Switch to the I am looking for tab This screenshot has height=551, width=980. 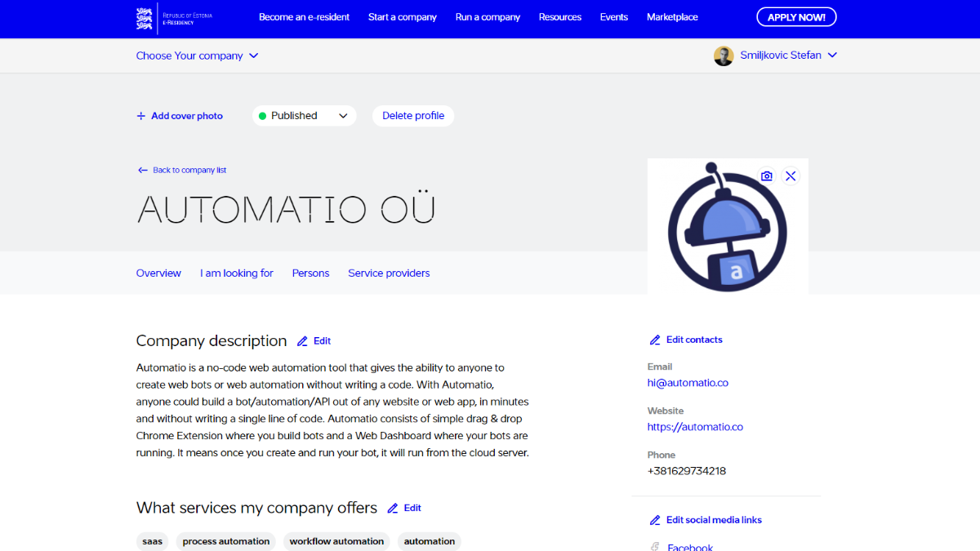click(x=237, y=273)
